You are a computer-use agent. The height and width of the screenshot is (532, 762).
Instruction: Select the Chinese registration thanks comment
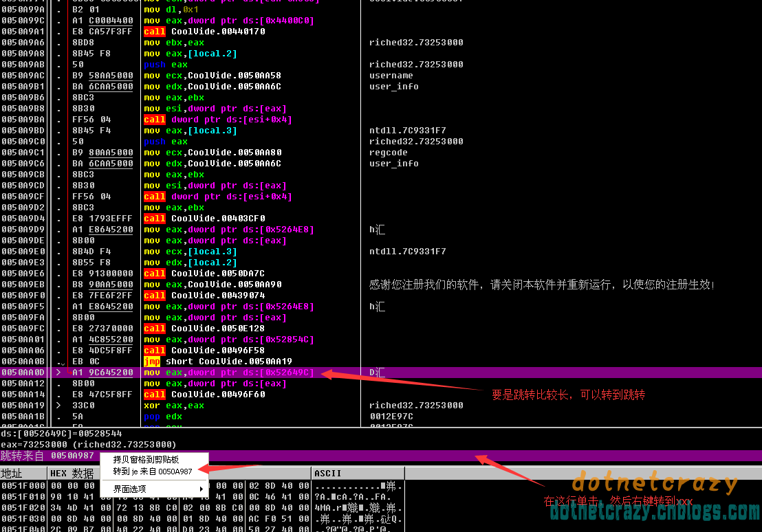coord(543,285)
